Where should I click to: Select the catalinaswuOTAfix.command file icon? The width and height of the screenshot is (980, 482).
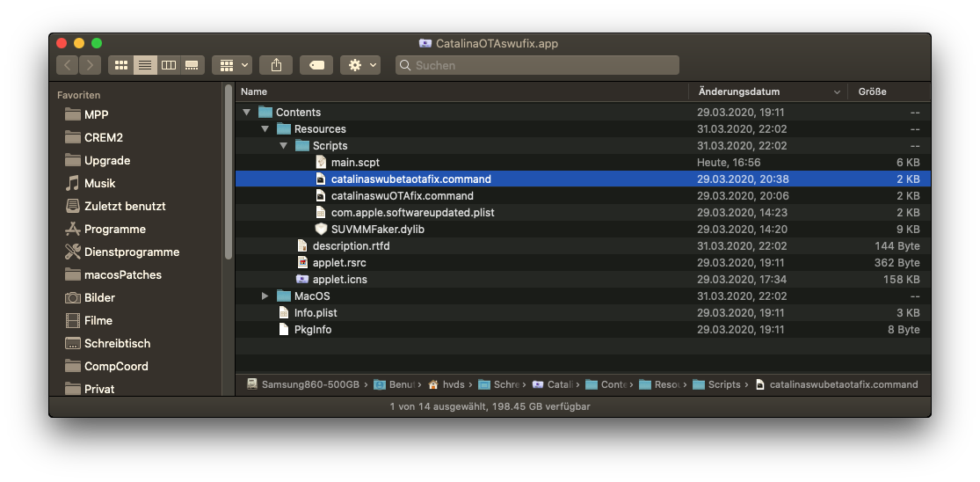[x=321, y=195]
